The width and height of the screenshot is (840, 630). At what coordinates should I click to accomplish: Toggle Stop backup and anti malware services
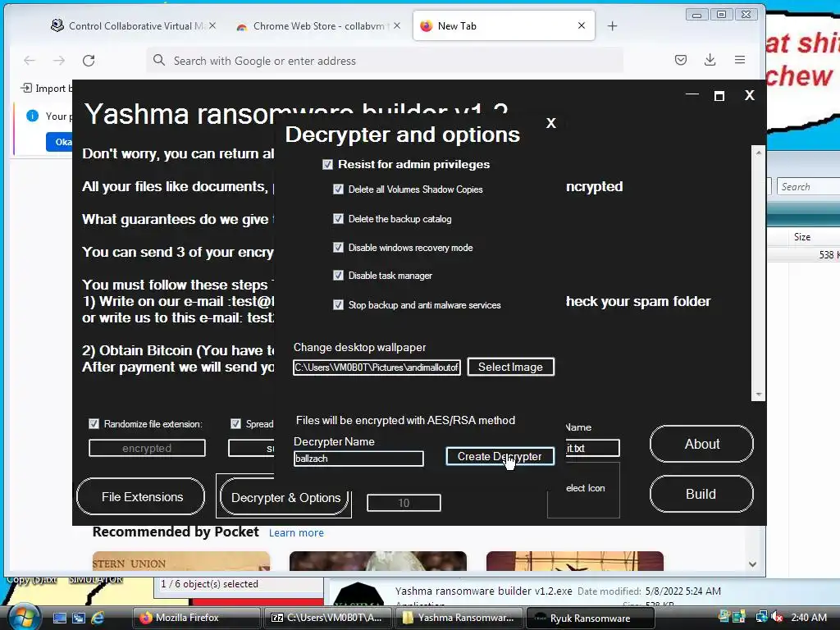[x=338, y=305]
